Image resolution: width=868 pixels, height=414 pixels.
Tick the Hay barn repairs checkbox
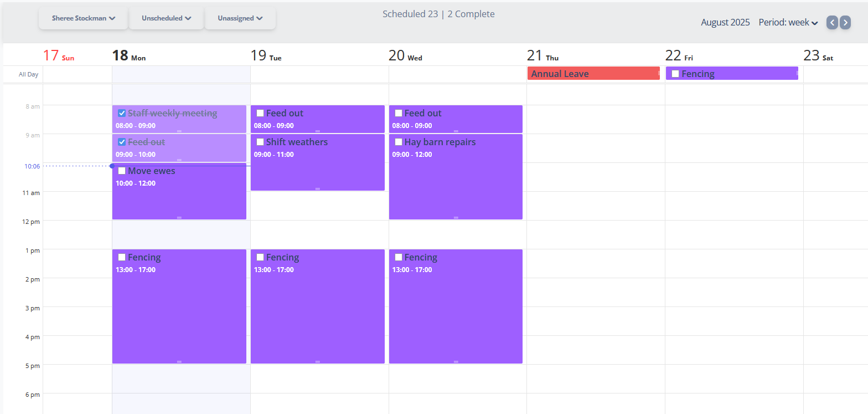tap(399, 142)
